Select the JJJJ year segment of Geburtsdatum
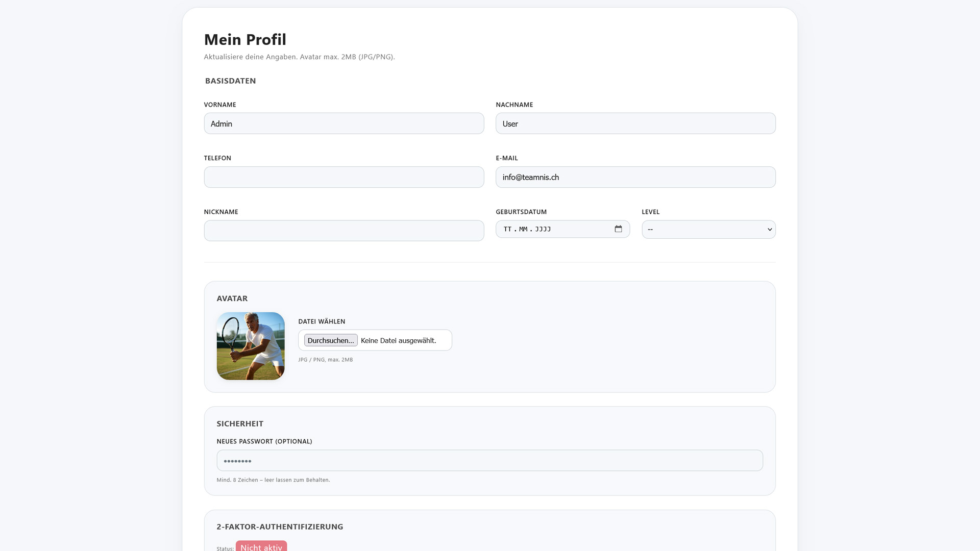Screen dimensions: 980x551 [543, 229]
